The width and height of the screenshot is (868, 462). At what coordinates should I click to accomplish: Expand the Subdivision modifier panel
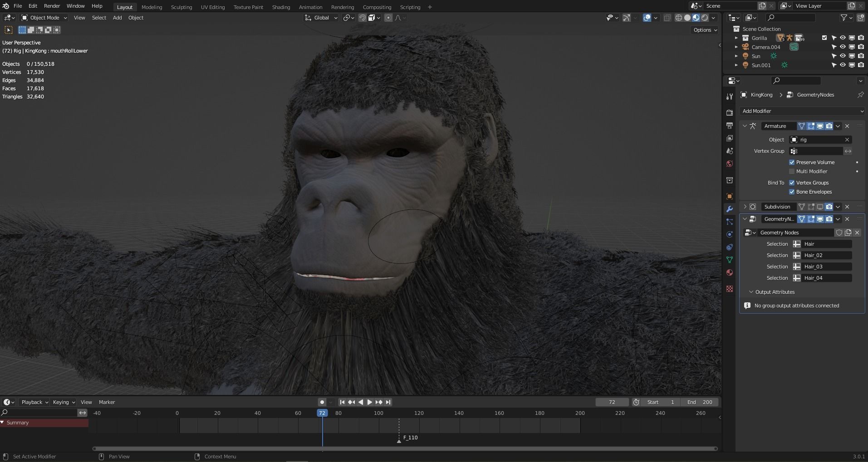coord(745,207)
